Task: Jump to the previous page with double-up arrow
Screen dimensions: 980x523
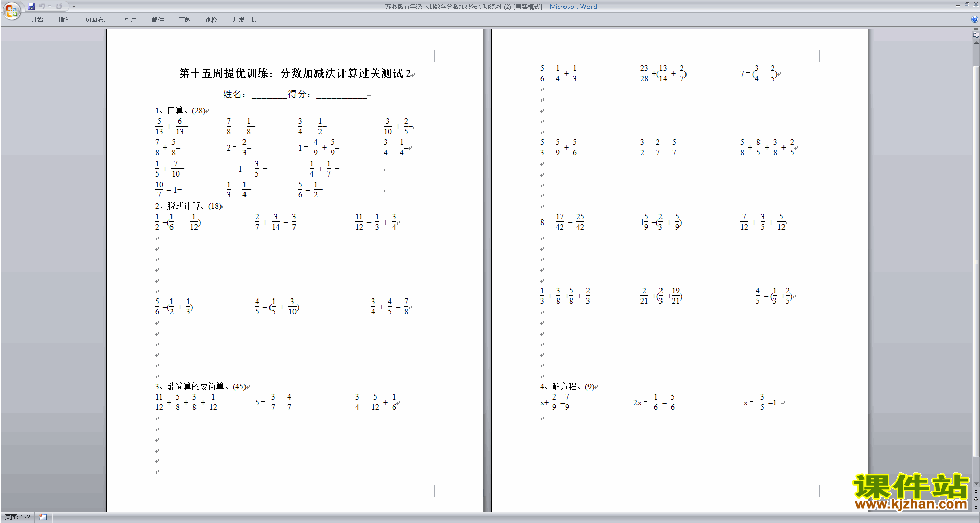Action: pyautogui.click(x=976, y=491)
